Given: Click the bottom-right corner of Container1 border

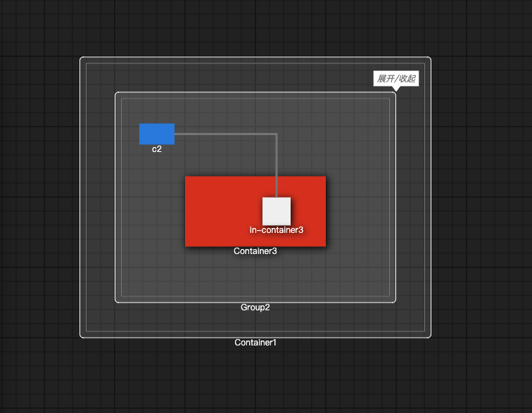Looking at the screenshot, I should point(430,337).
